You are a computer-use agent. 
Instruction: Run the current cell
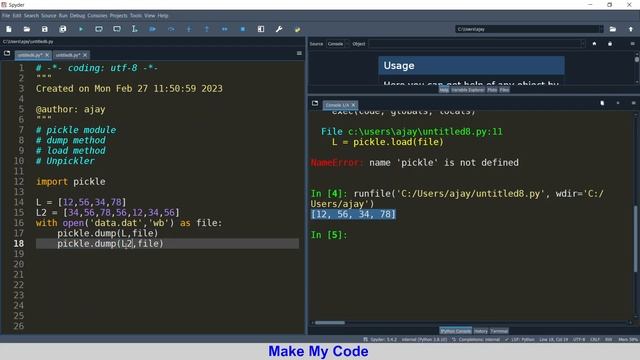(x=99, y=29)
